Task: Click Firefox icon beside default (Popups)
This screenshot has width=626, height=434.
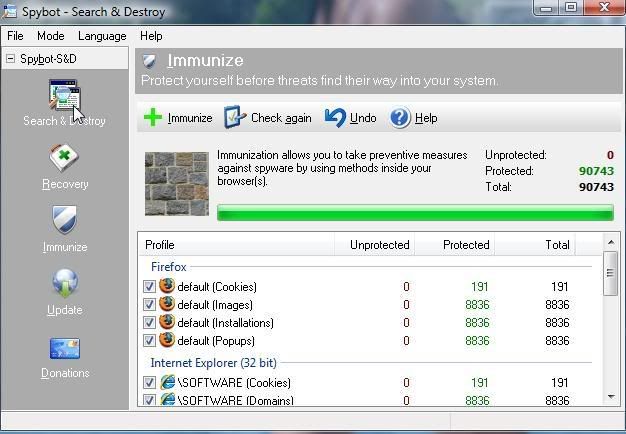Action: point(167,340)
